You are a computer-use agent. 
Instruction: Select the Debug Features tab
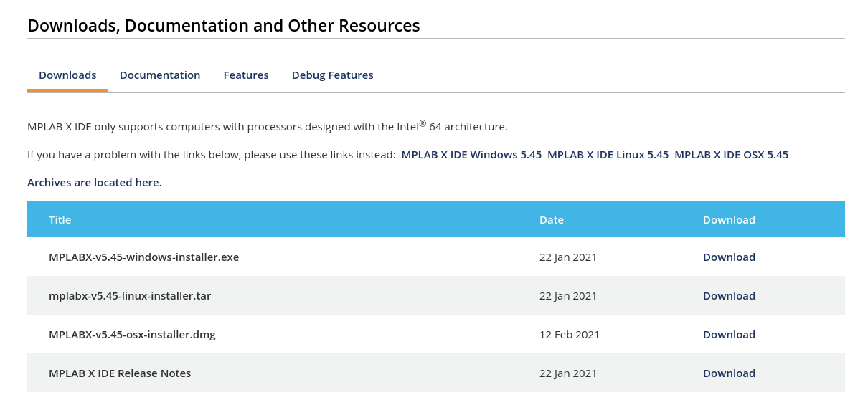332,75
